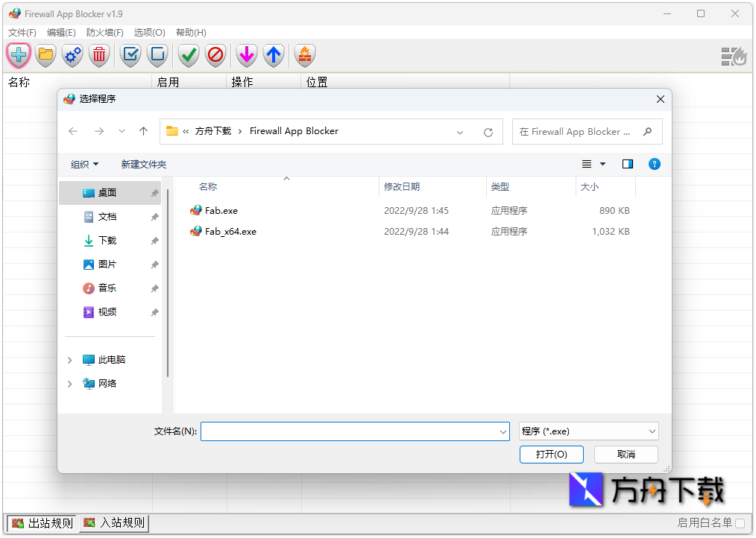This screenshot has height=538, width=756.
Task: Select 桌面 in the navigation pane
Action: [x=110, y=193]
